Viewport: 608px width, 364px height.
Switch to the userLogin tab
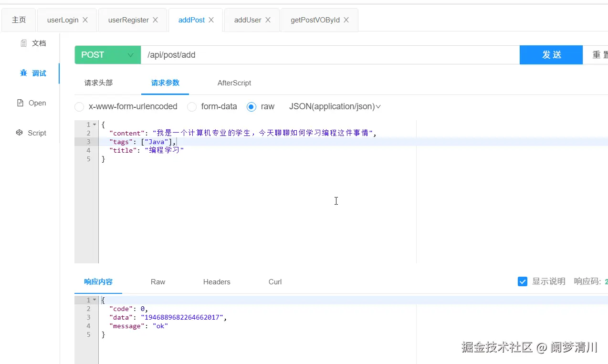[x=63, y=20]
